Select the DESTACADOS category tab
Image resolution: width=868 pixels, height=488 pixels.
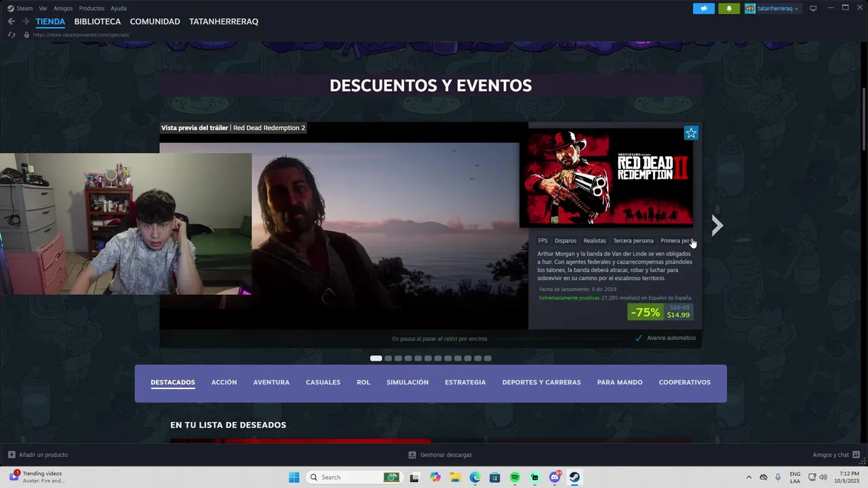coord(173,382)
